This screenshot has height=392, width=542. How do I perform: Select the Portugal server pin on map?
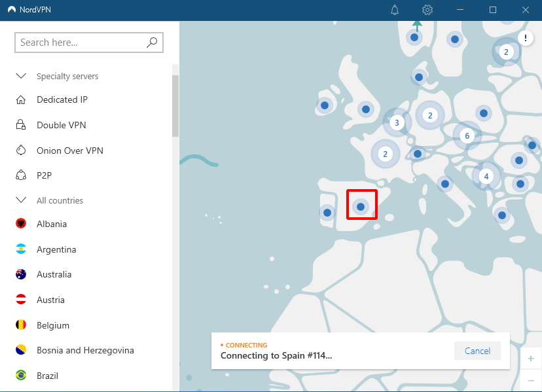pyautogui.click(x=327, y=213)
